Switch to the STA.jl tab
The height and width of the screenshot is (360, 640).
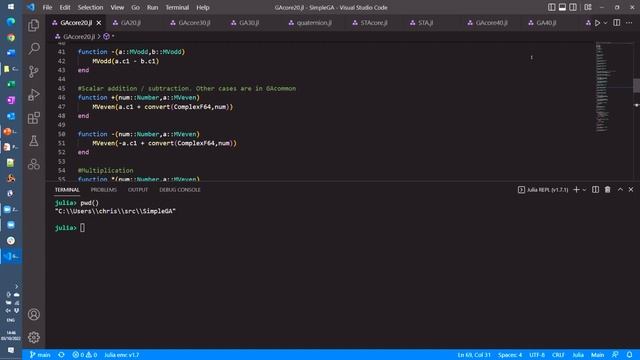(x=425, y=23)
